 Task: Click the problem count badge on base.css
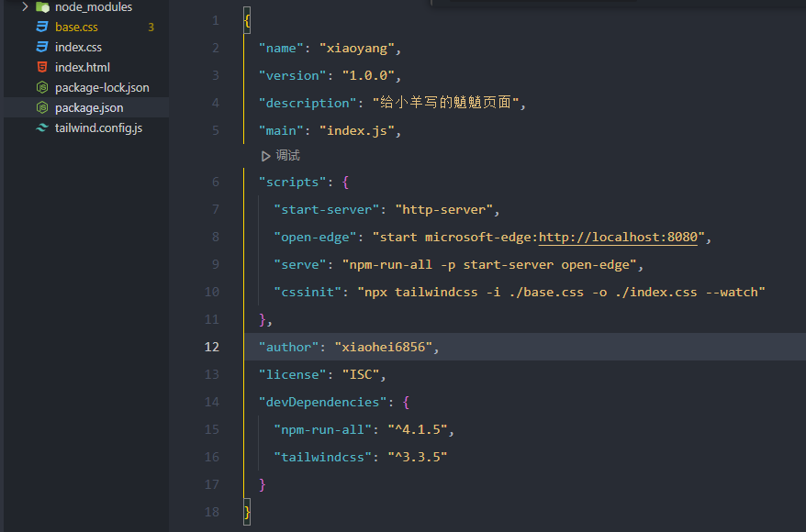pos(151,28)
